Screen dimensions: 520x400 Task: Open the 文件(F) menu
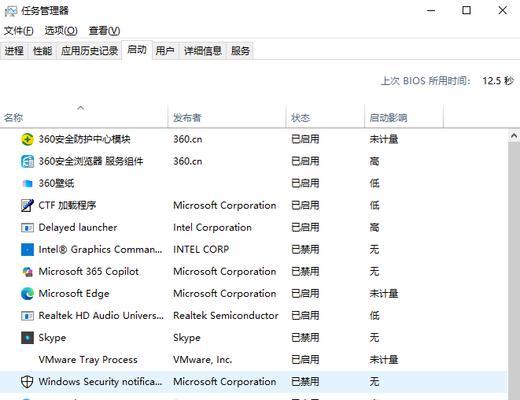(x=19, y=31)
